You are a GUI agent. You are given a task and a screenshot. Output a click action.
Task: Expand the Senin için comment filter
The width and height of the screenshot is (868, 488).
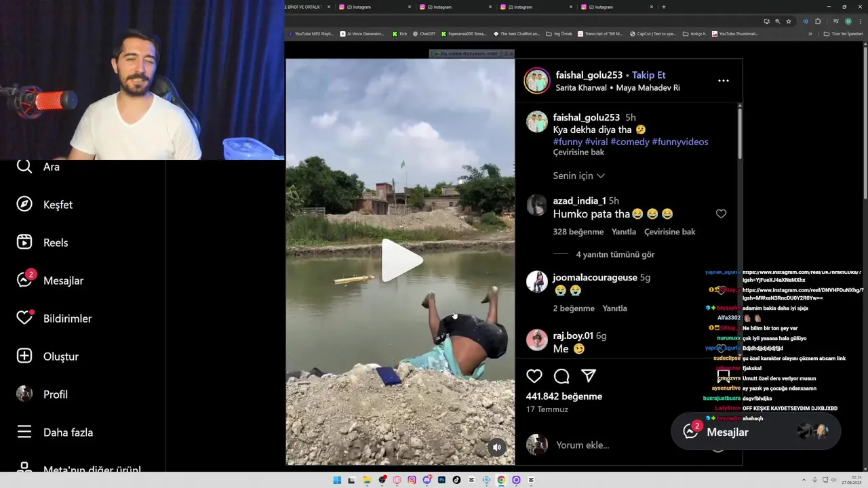[x=578, y=176]
